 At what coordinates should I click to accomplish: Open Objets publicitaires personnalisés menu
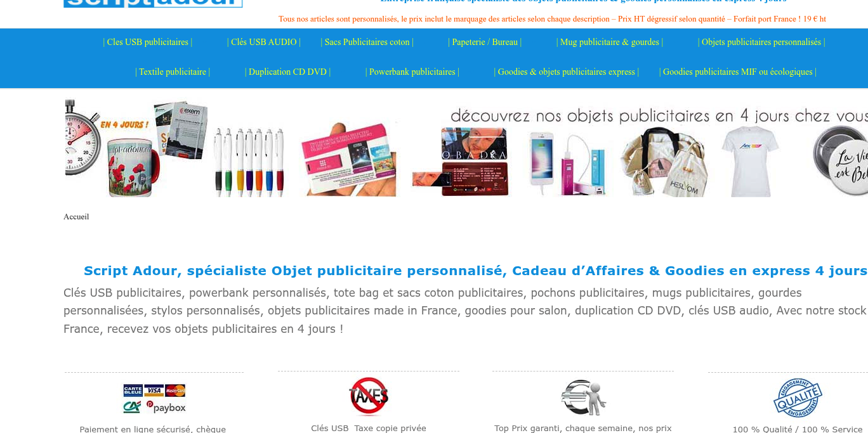pos(761,42)
